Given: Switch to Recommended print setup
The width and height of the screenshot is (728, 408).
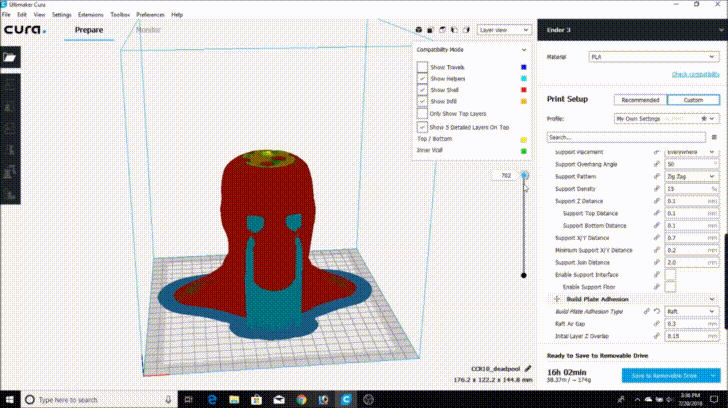Looking at the screenshot, I should [x=640, y=100].
